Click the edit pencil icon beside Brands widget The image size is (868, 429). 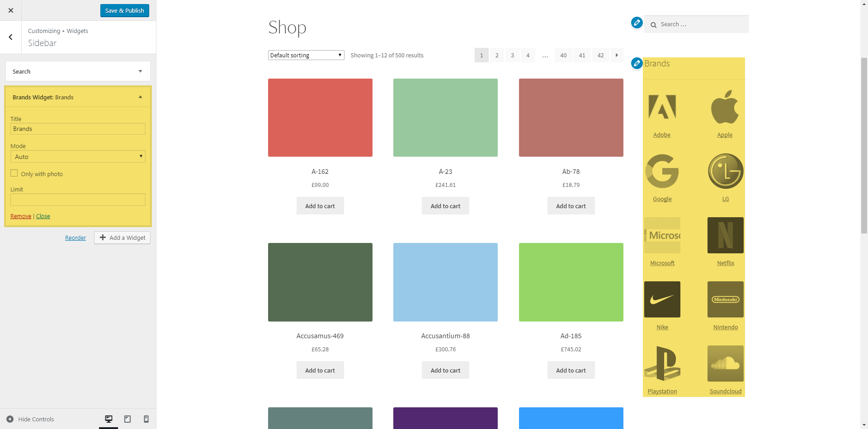tap(637, 63)
